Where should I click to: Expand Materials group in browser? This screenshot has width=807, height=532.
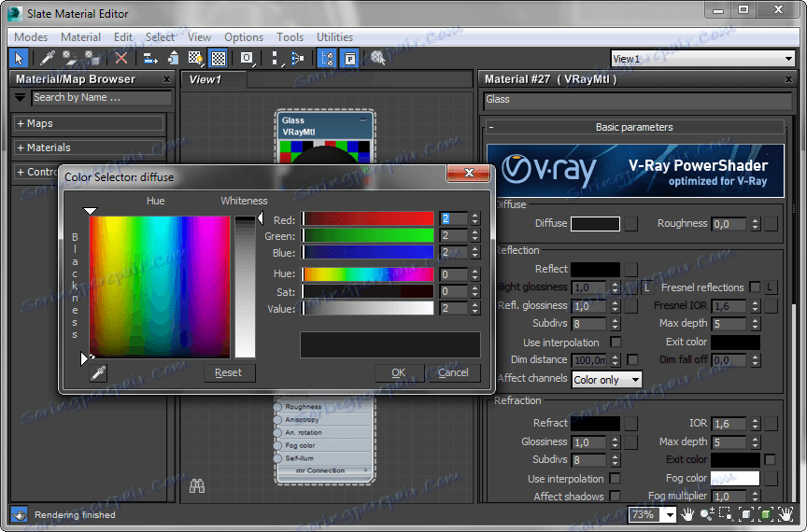89,147
